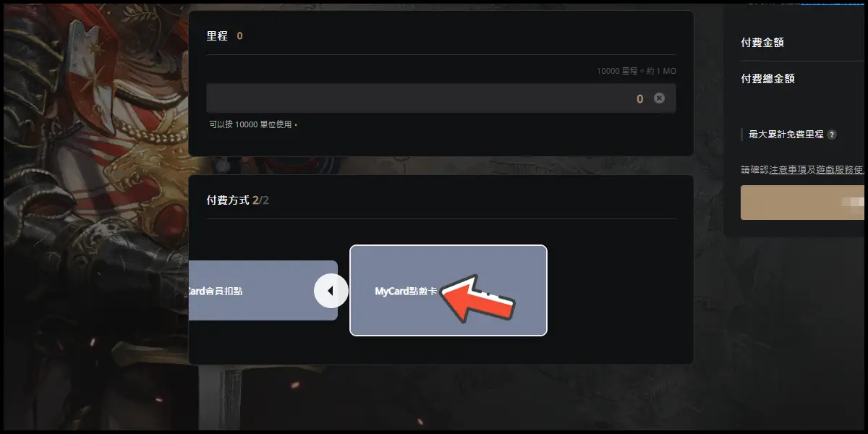The image size is (868, 434).
Task: Click the left carousel arrow on payment methods
Action: (331, 291)
